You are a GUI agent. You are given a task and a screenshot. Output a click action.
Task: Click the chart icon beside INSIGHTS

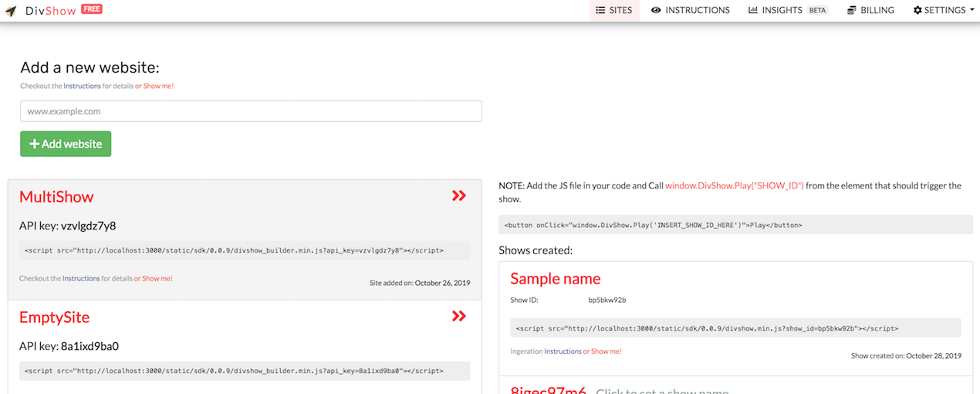tap(752, 10)
